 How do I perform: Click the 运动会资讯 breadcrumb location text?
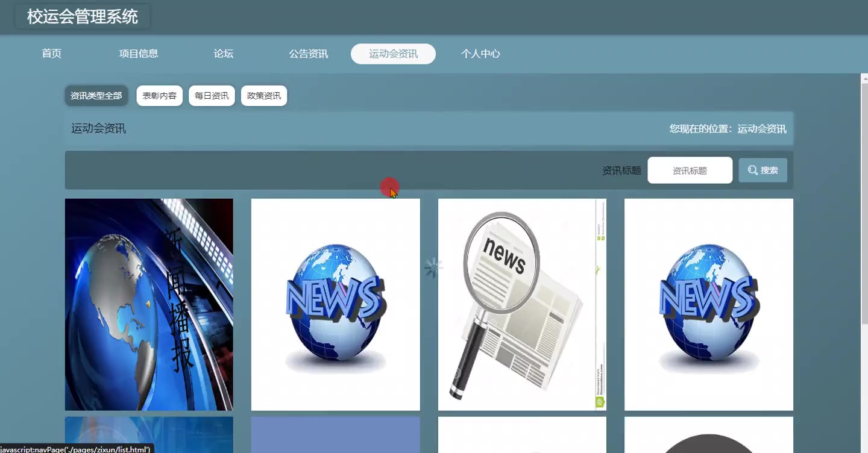pyautogui.click(x=762, y=129)
